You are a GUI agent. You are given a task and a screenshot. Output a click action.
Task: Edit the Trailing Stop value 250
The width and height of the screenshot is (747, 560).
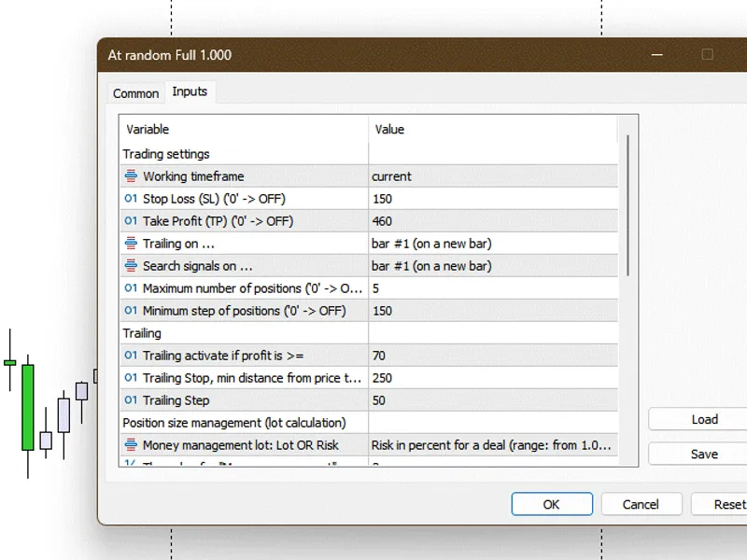coord(493,378)
